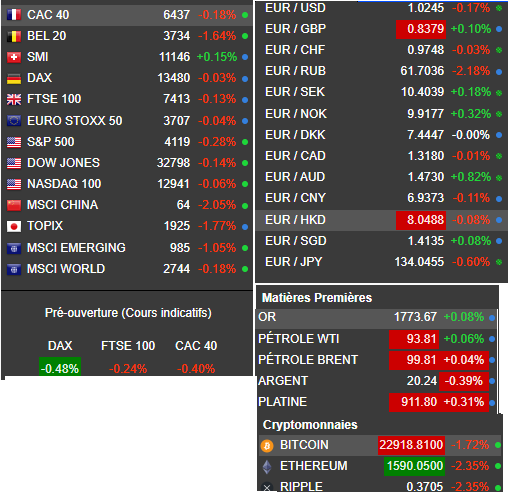The width and height of the screenshot is (515, 496).
Task: Click the green status dot on MSCI WORLD row
Action: (x=245, y=269)
